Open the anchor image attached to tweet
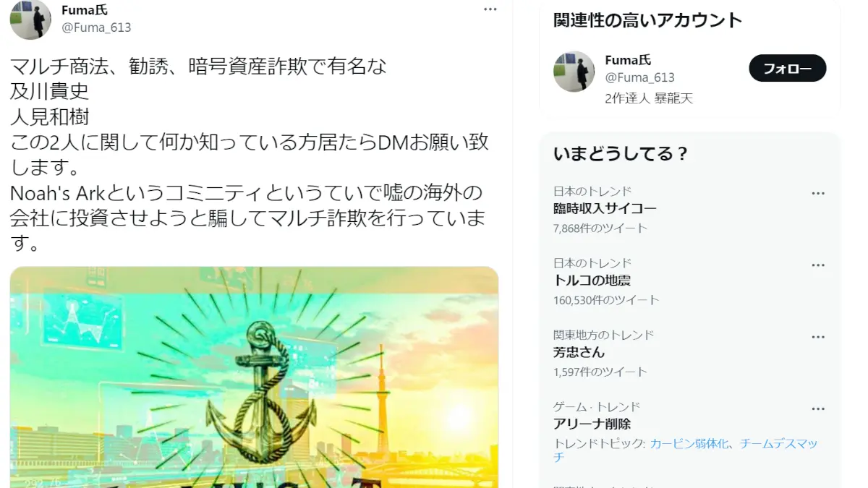This screenshot has width=868, height=488. tap(254, 377)
